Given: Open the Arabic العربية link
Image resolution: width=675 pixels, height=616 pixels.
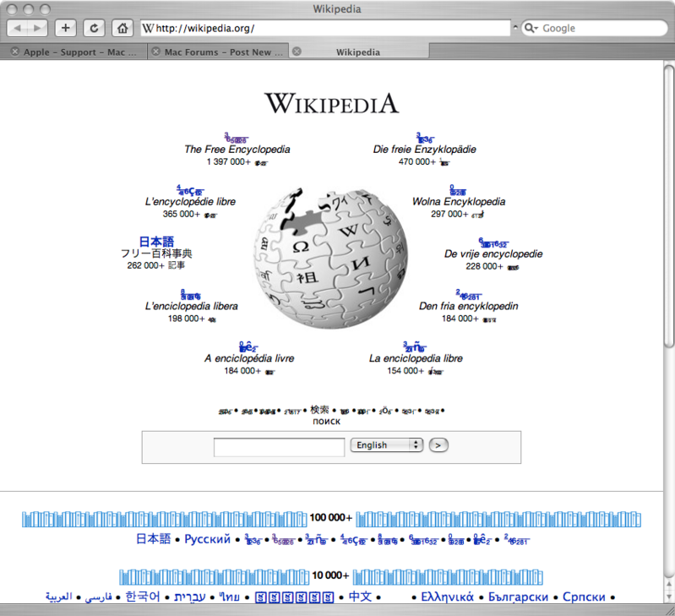Looking at the screenshot, I should point(58,597).
